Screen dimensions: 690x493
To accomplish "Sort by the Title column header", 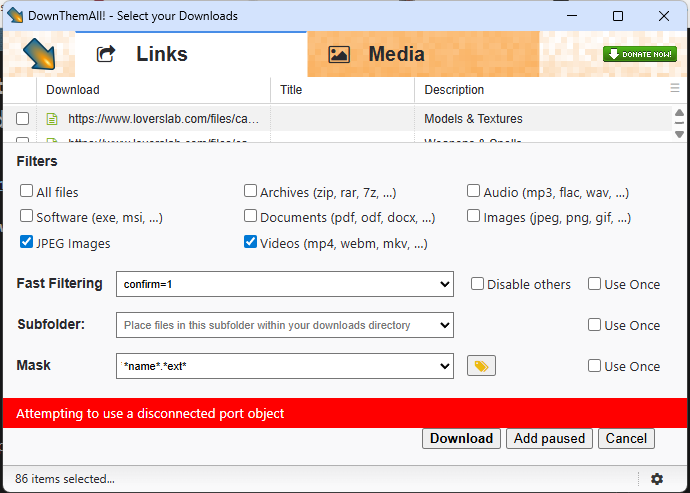I will point(342,90).
